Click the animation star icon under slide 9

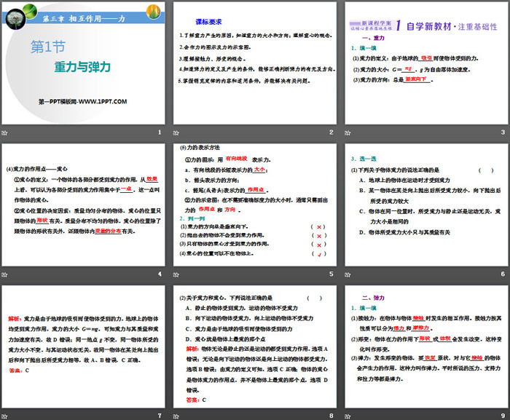pos(348,415)
